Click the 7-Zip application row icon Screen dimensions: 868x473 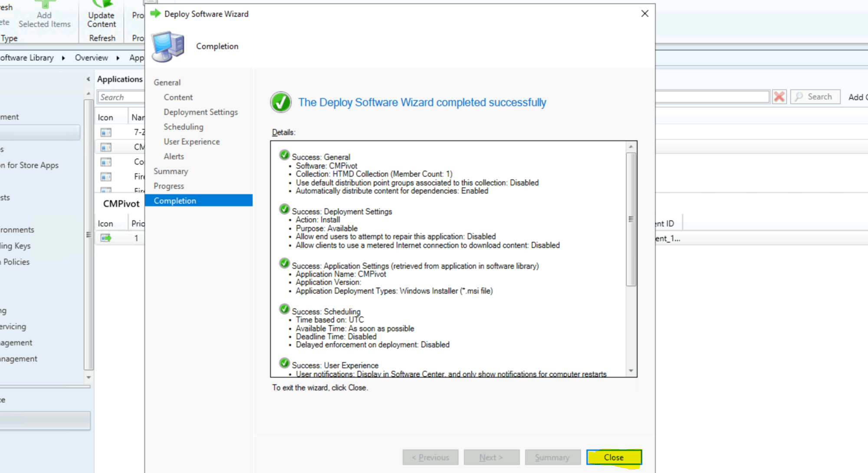106,132
